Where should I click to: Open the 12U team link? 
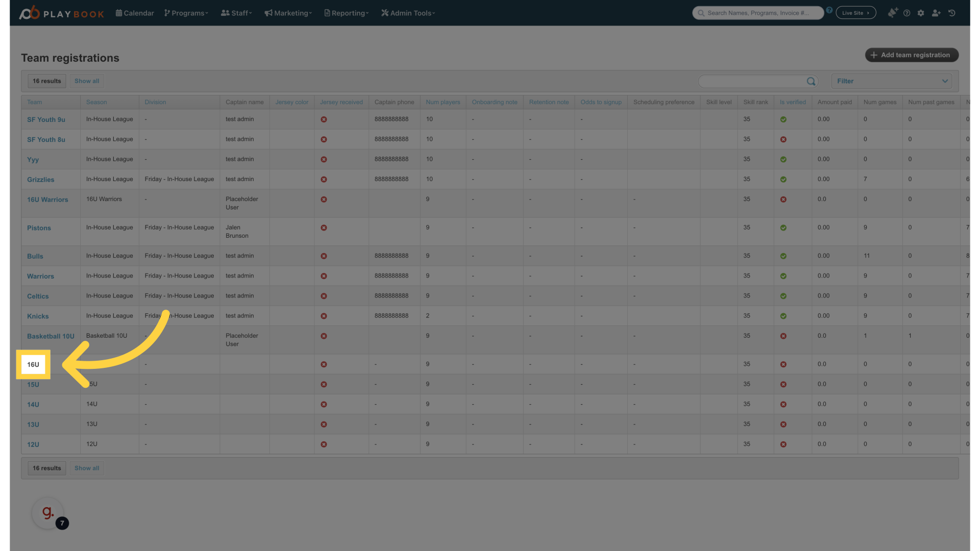coord(33,445)
